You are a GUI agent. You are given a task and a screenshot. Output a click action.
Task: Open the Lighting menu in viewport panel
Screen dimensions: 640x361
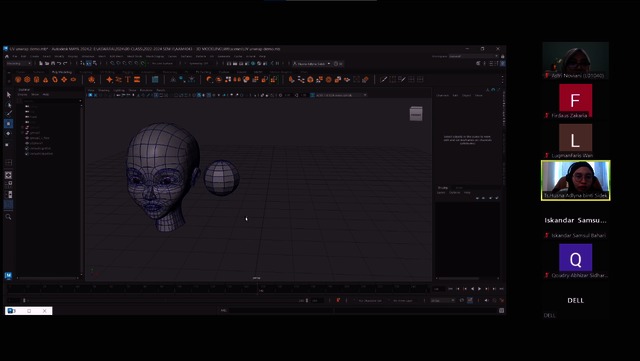pyautogui.click(x=119, y=90)
